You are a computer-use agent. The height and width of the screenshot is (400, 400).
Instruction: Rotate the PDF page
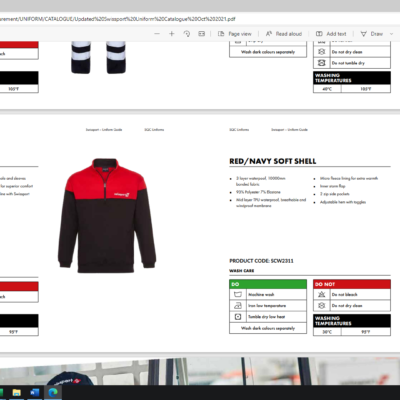[187, 34]
